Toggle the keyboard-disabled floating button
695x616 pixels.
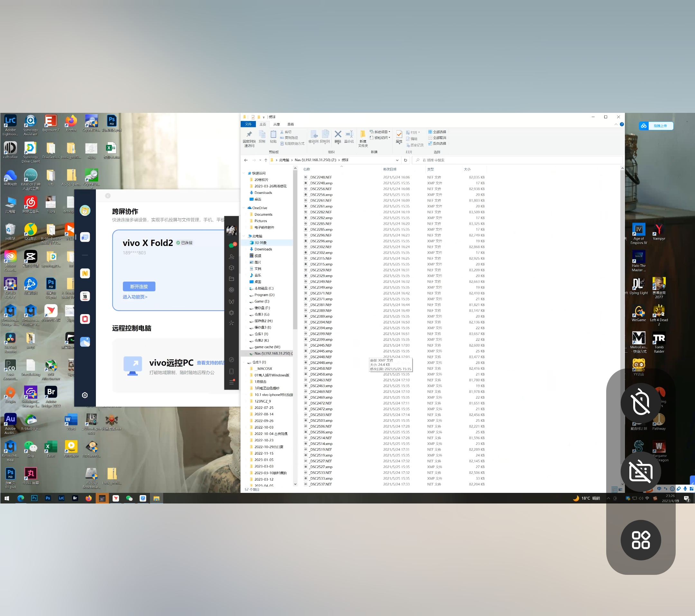641,471
